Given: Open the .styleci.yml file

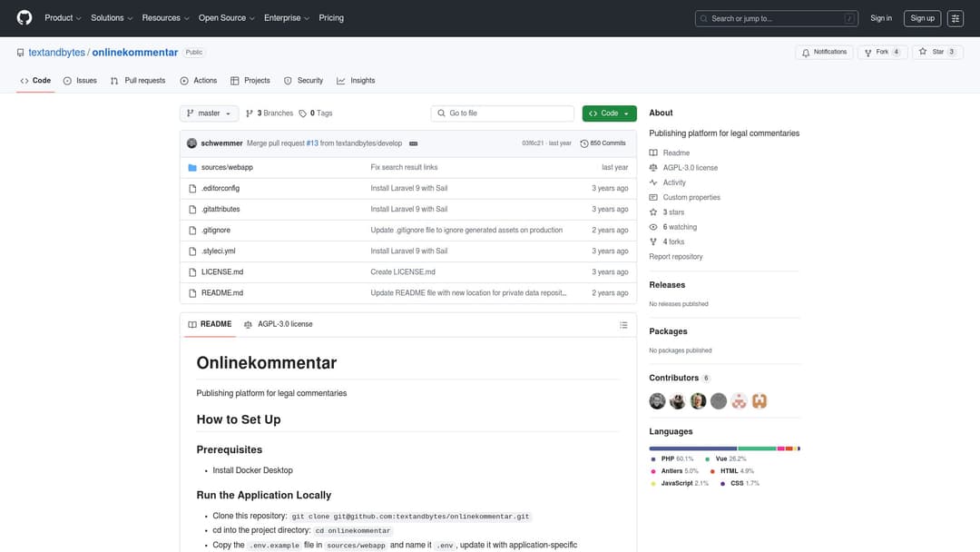Looking at the screenshot, I should [x=218, y=251].
